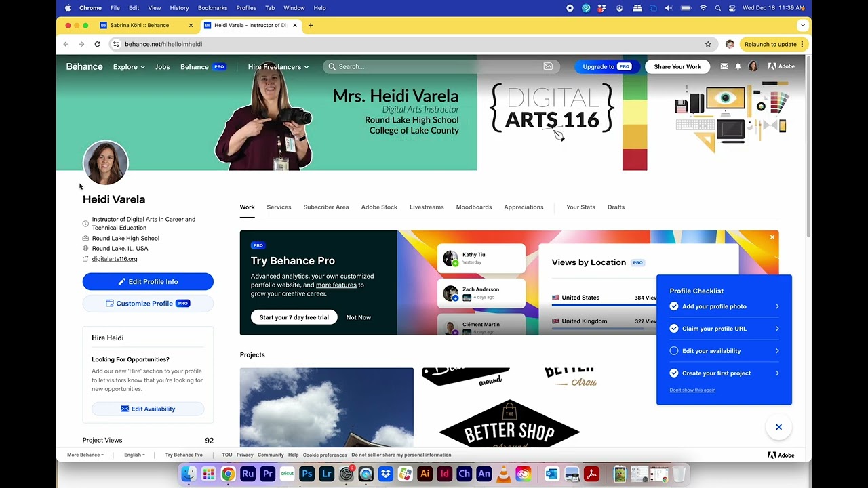Open a new Chrome tab

[311, 25]
